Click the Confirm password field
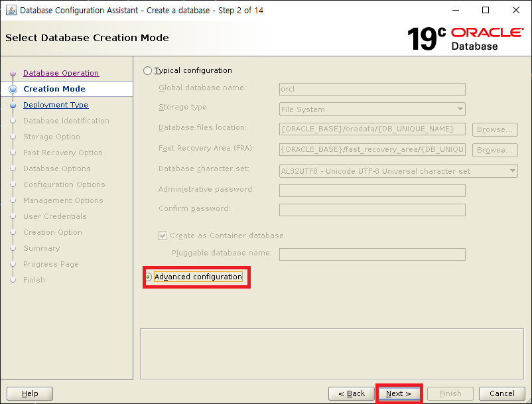Viewport: 532px width, 404px height. coord(372,210)
